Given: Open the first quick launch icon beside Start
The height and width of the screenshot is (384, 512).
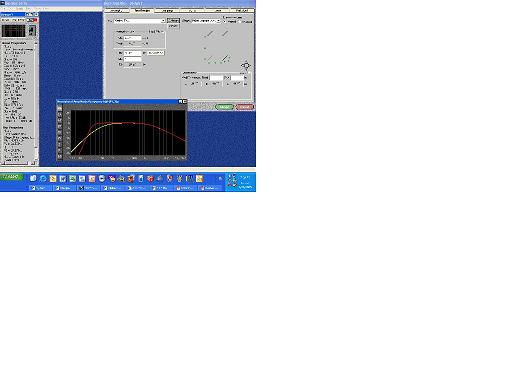Looking at the screenshot, I should coord(33,179).
